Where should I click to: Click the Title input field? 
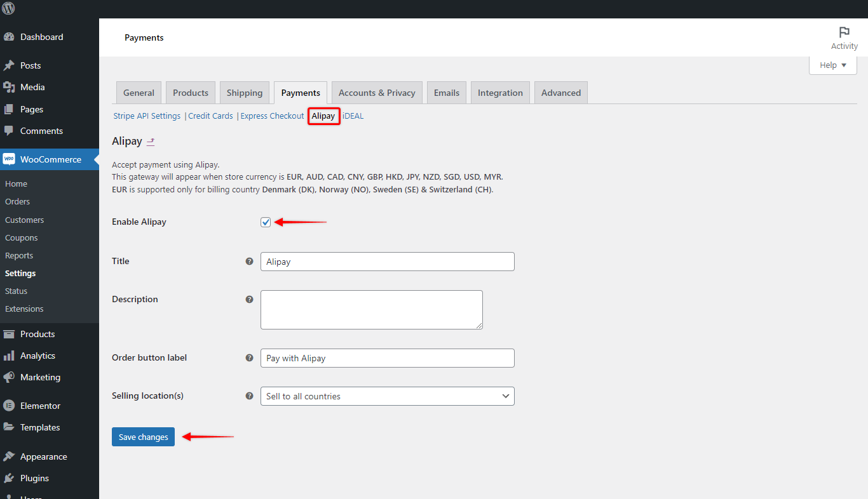click(x=388, y=262)
